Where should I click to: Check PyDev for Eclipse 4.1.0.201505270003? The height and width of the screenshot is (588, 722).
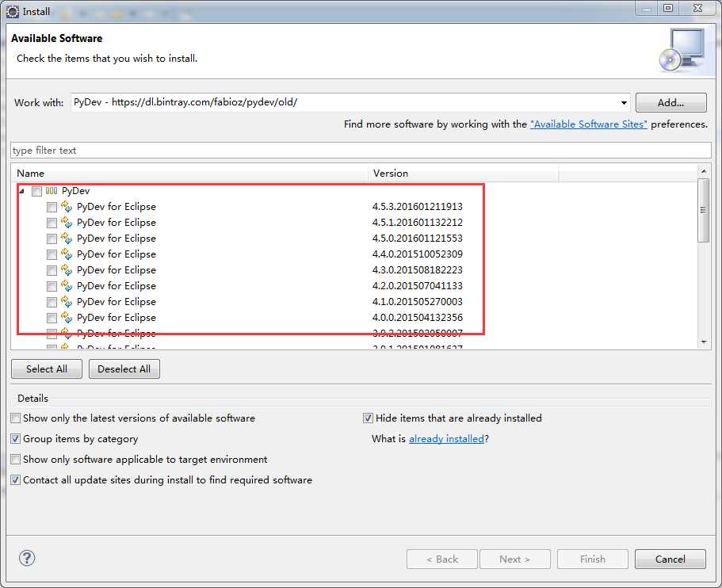(x=52, y=302)
